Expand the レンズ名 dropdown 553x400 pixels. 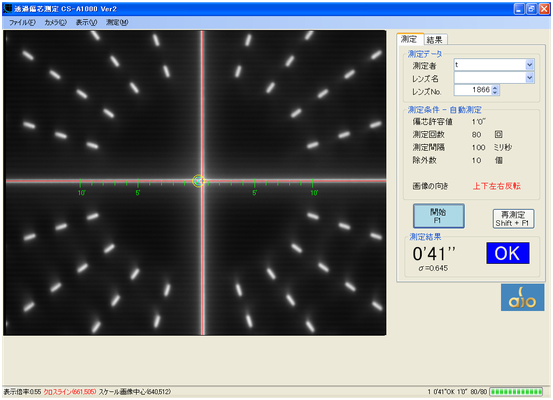coord(529,78)
